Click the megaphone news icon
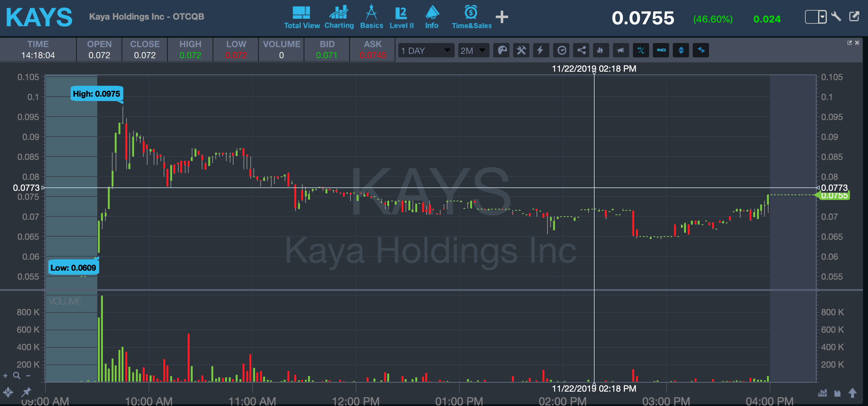Screen dimensions: 868x406 [621, 51]
